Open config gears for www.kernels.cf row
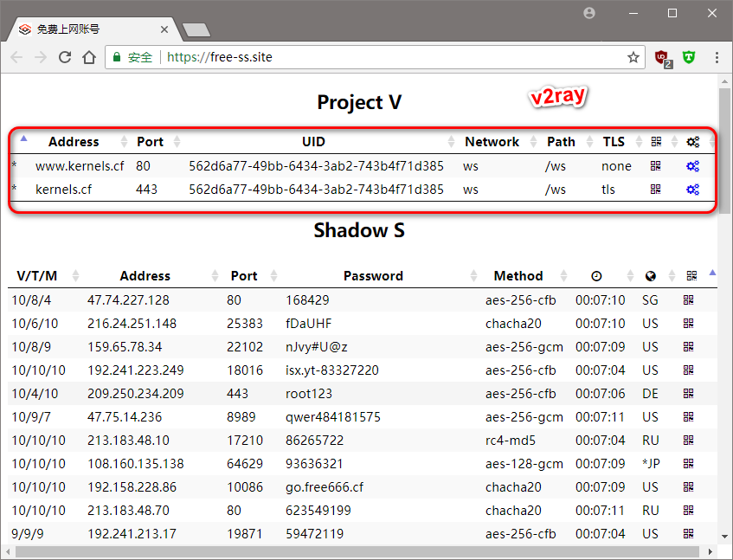733x560 pixels. point(693,166)
